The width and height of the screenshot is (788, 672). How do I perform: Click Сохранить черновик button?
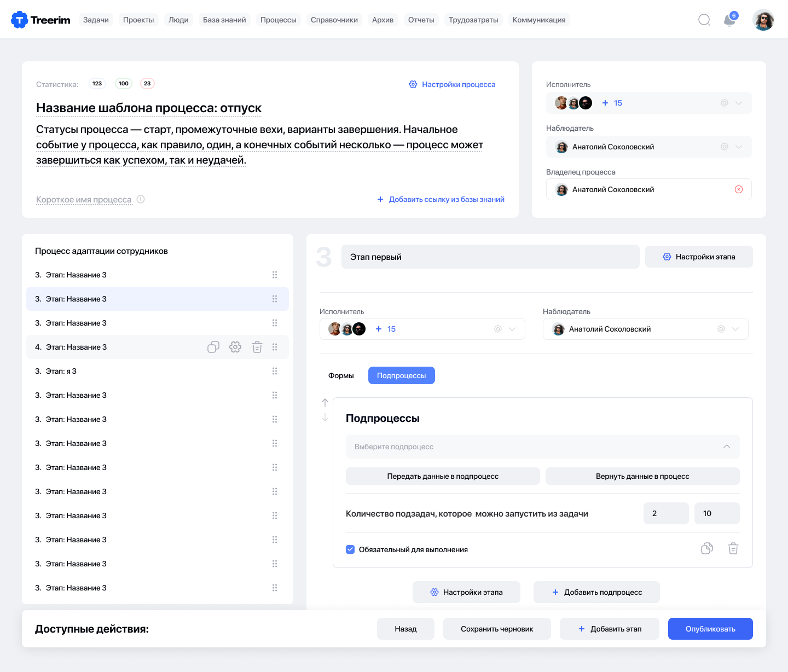point(496,629)
